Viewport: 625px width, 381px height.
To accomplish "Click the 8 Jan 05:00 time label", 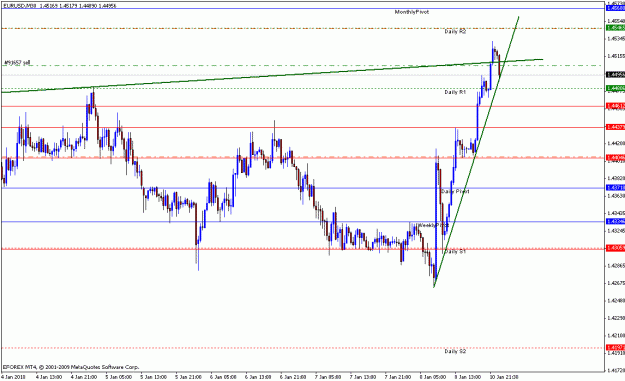I will [433, 377].
